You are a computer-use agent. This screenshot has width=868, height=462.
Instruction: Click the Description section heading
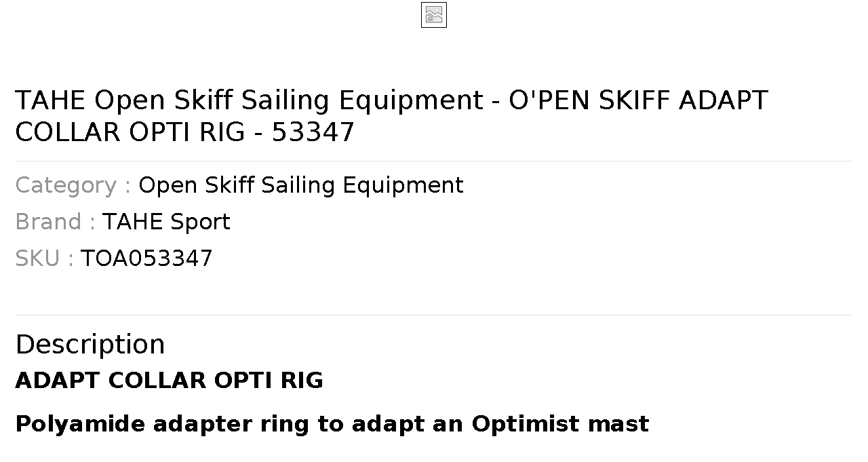coord(90,345)
